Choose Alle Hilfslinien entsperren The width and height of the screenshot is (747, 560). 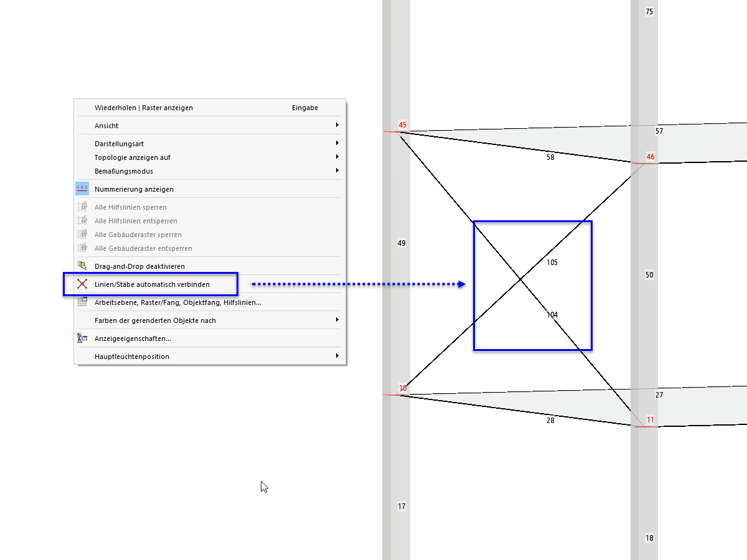tap(210, 221)
